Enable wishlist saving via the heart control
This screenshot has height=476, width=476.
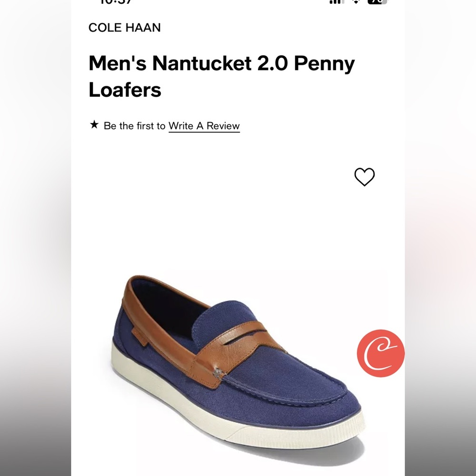[x=364, y=177]
